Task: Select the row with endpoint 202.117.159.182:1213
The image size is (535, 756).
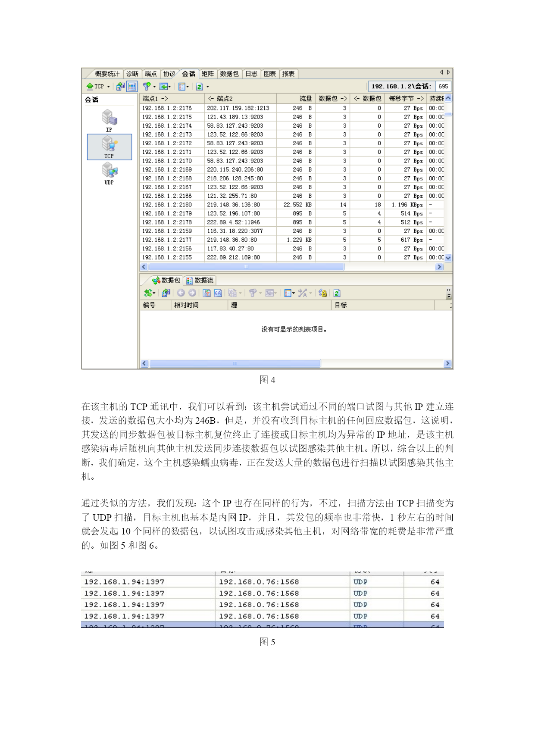Action: pyautogui.click(x=292, y=108)
